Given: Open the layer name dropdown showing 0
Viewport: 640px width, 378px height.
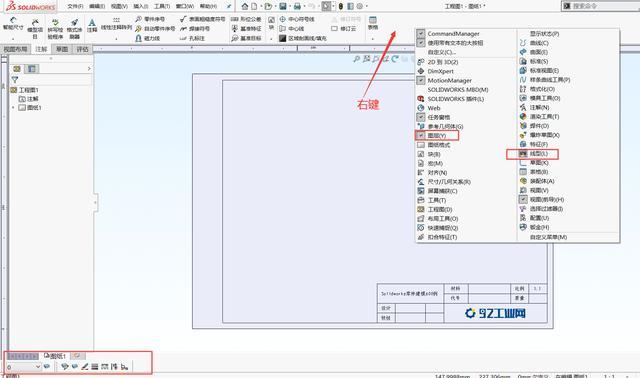Looking at the screenshot, I should click(x=24, y=367).
